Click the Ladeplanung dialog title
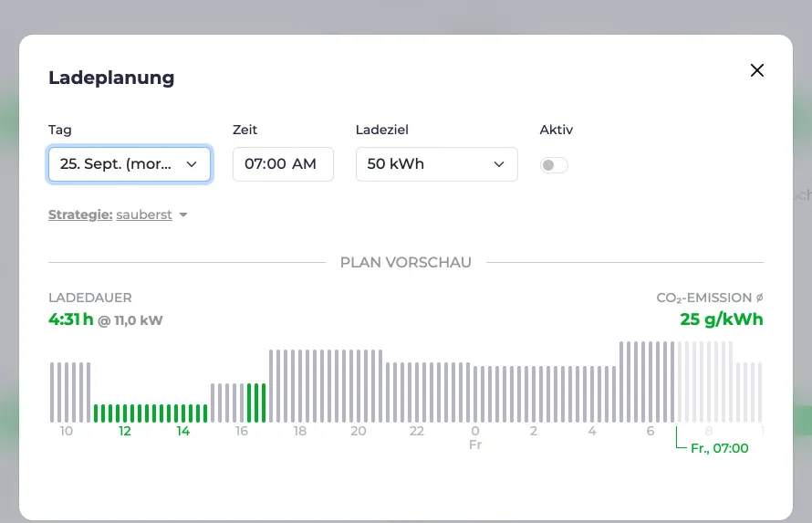This screenshot has height=523, width=812. [111, 78]
